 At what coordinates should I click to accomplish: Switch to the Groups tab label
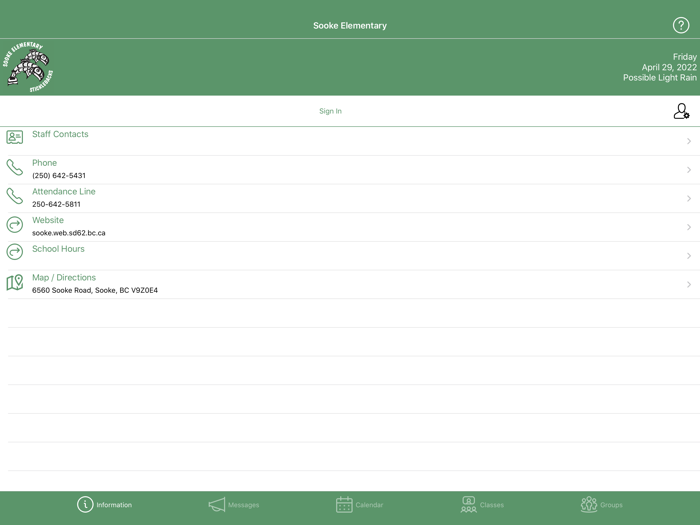click(x=611, y=505)
